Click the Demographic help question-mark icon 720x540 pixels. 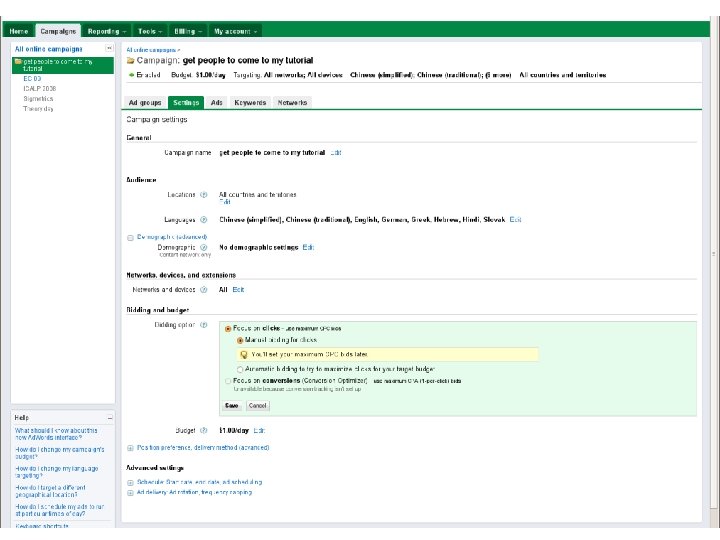point(203,247)
